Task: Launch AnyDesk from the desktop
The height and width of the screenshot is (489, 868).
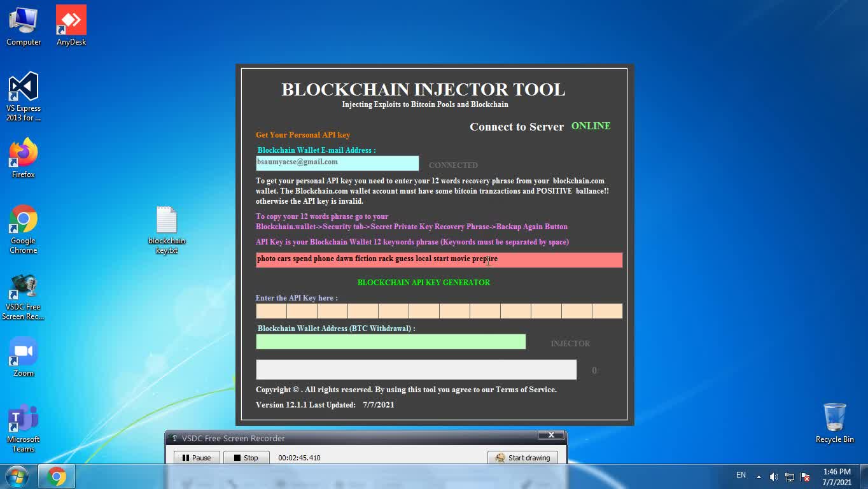Action: pyautogui.click(x=71, y=26)
